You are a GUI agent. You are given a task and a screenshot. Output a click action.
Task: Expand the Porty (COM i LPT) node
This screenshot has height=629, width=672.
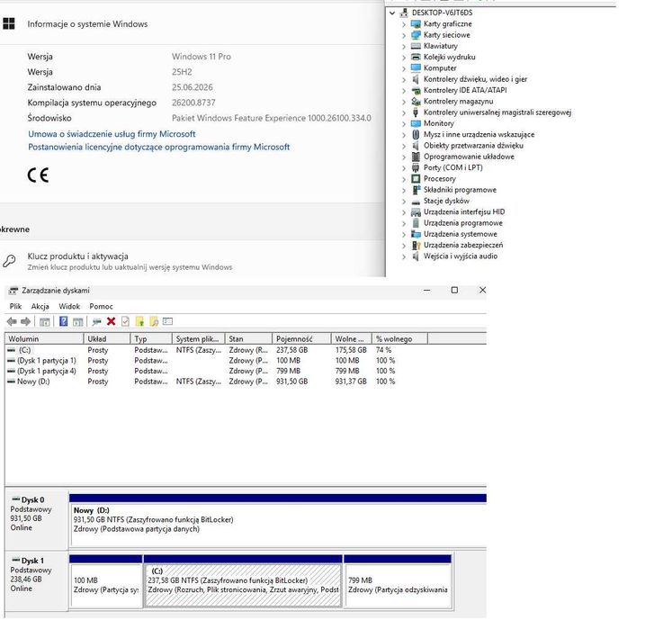tap(404, 168)
